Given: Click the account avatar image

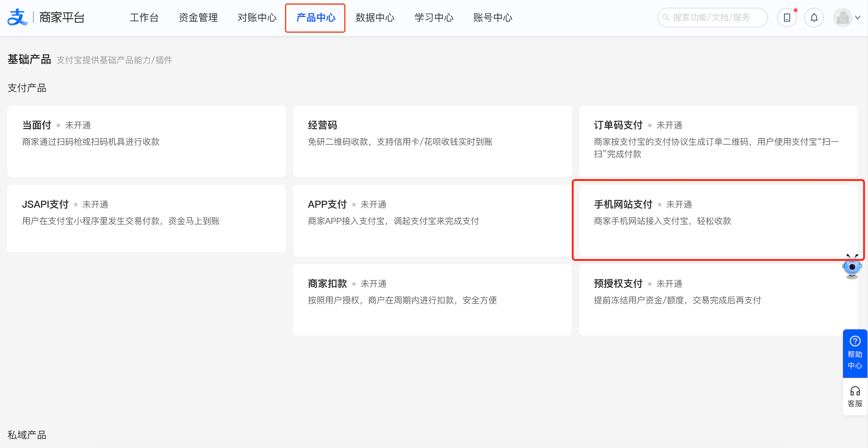Looking at the screenshot, I should (842, 17).
